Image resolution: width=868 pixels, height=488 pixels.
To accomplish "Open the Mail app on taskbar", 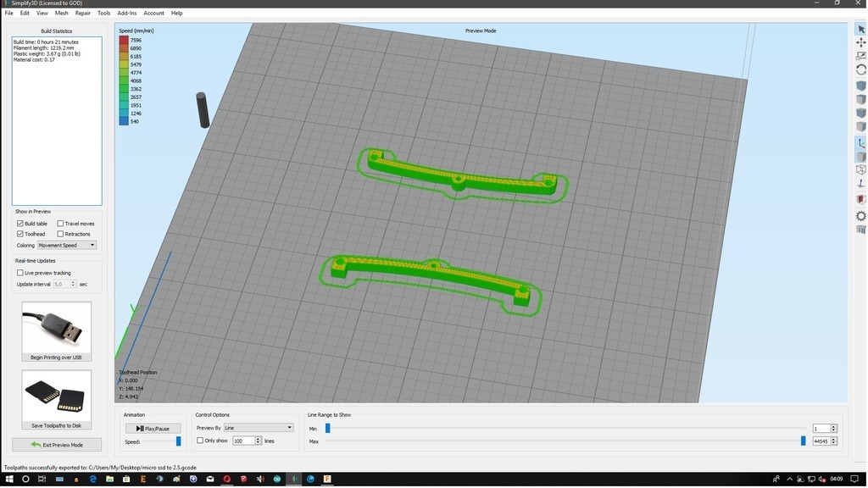I will click(x=210, y=480).
